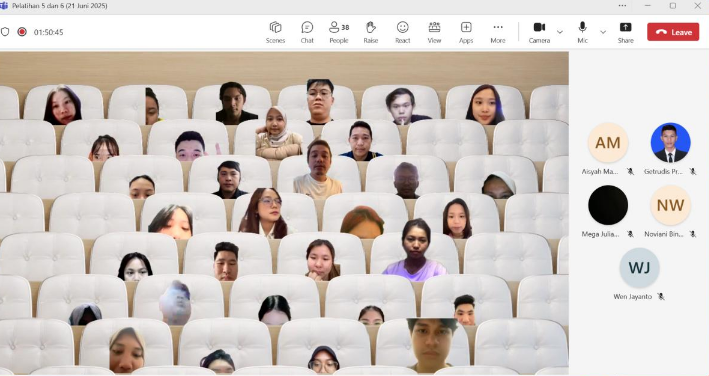Select the WJ Wen Jayanto avatar
The width and height of the screenshot is (709, 376).
[x=639, y=268]
